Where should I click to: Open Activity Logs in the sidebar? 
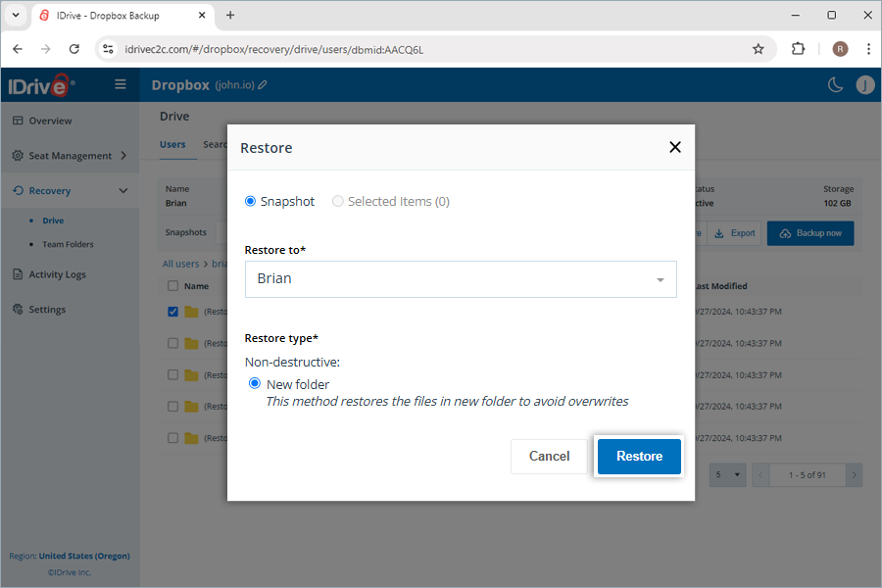click(58, 274)
